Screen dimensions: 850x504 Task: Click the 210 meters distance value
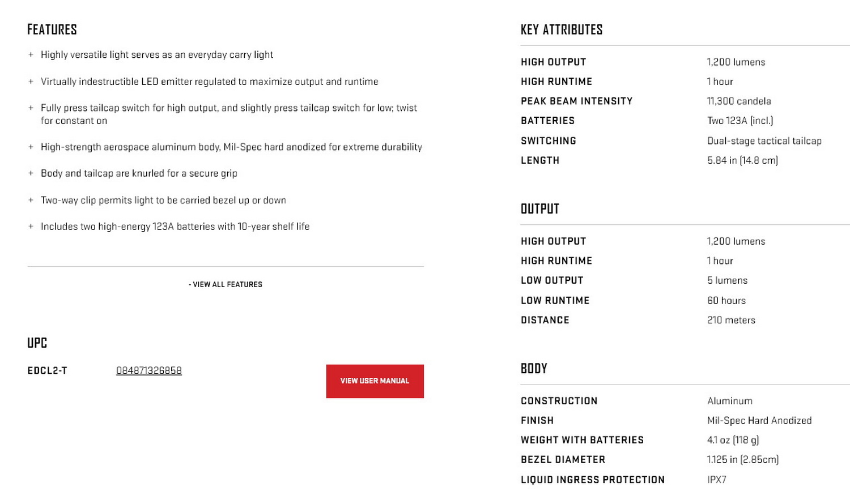coord(731,320)
